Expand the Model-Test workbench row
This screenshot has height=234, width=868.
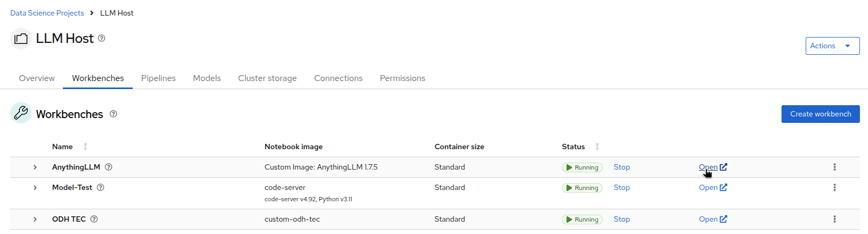coord(35,187)
